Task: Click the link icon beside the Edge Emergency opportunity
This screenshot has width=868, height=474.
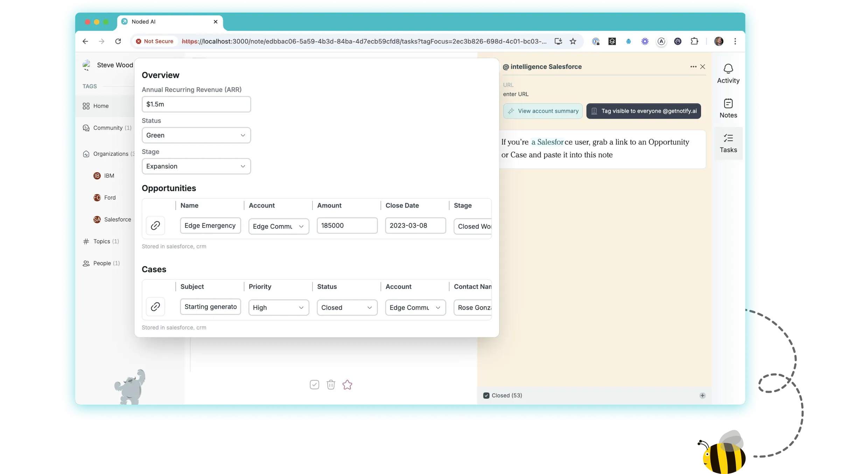Action: (x=155, y=225)
